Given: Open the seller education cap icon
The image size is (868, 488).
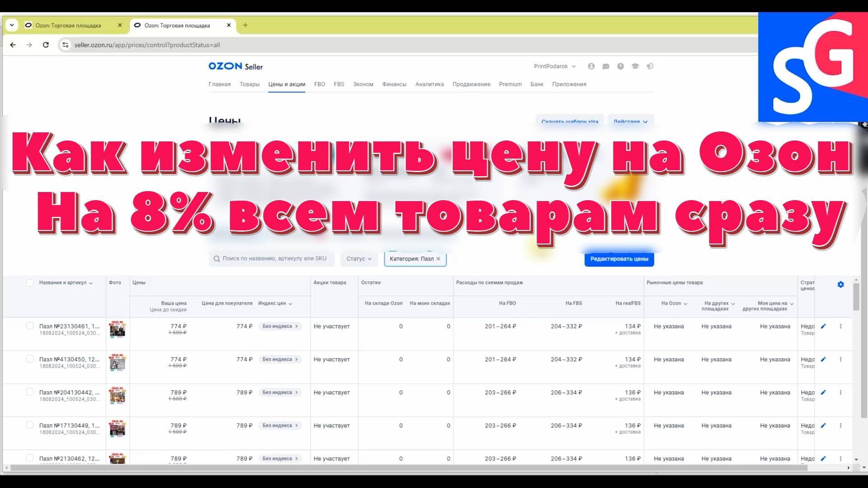Looking at the screenshot, I should click(635, 66).
